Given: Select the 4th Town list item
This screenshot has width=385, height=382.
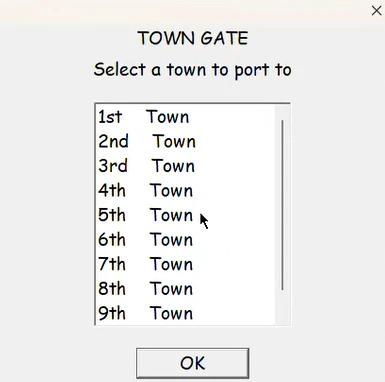Looking at the screenshot, I should tap(146, 190).
